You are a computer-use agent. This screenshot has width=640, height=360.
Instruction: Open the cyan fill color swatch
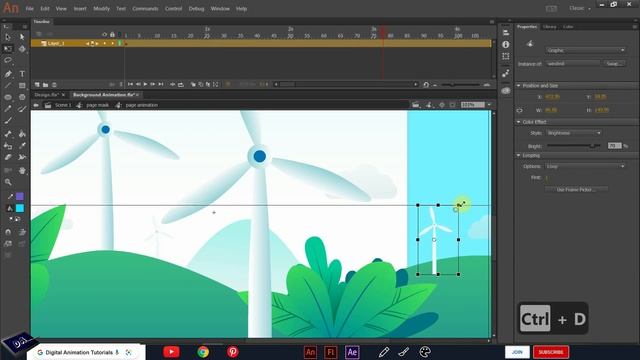pos(20,208)
